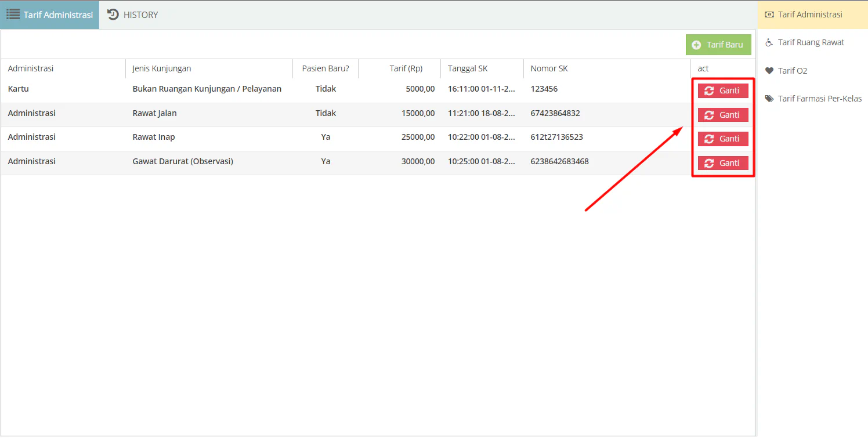The image size is (868, 438).
Task: Click the date 10:22:00 01-08-2...
Action: [482, 137]
